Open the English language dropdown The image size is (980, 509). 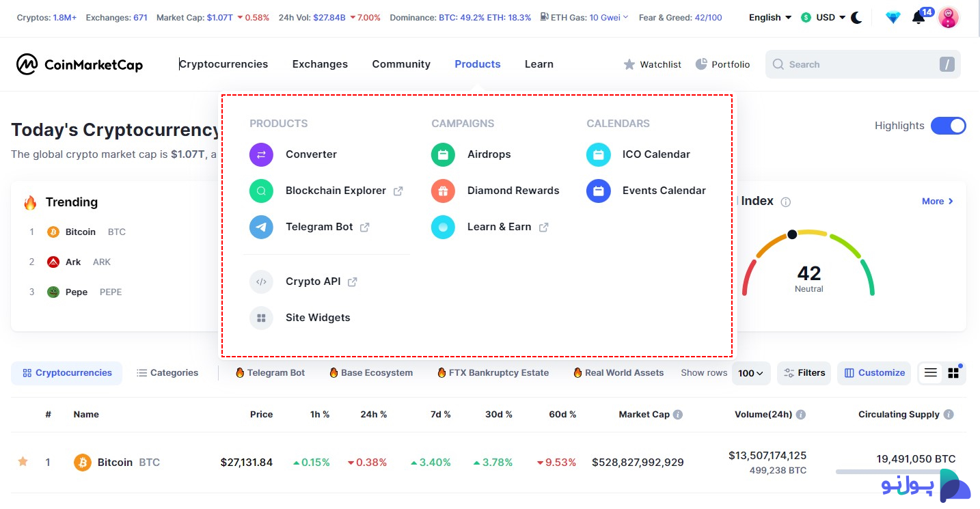[x=770, y=17]
